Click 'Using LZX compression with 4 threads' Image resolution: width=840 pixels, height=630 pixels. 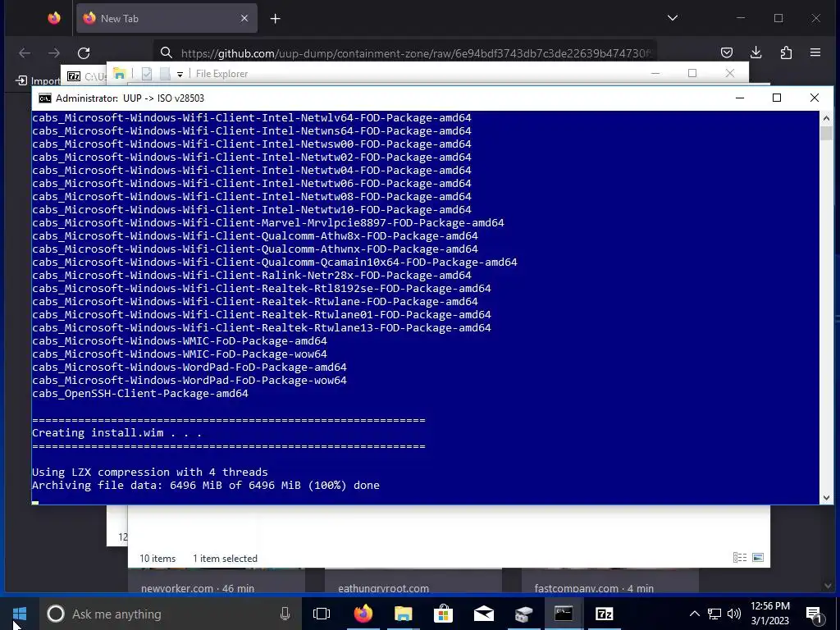[x=150, y=472]
